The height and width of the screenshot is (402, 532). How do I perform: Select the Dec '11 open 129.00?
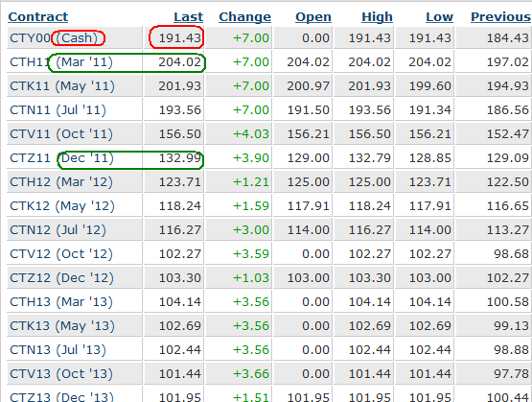point(308,158)
